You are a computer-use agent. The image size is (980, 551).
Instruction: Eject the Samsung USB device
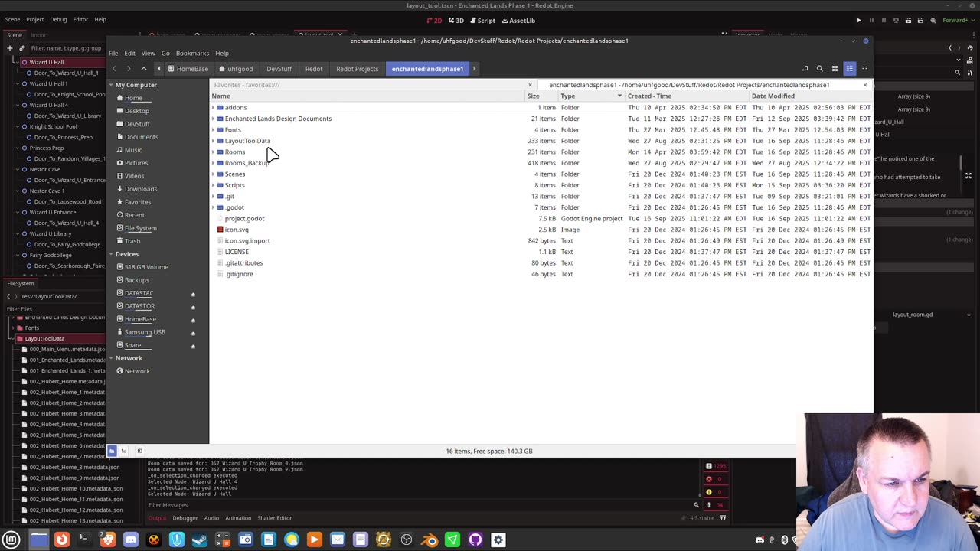(x=193, y=333)
